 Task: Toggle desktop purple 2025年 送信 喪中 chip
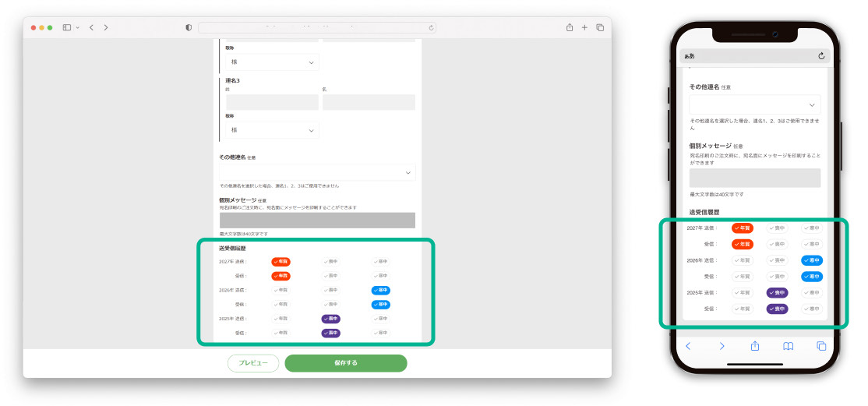click(331, 319)
